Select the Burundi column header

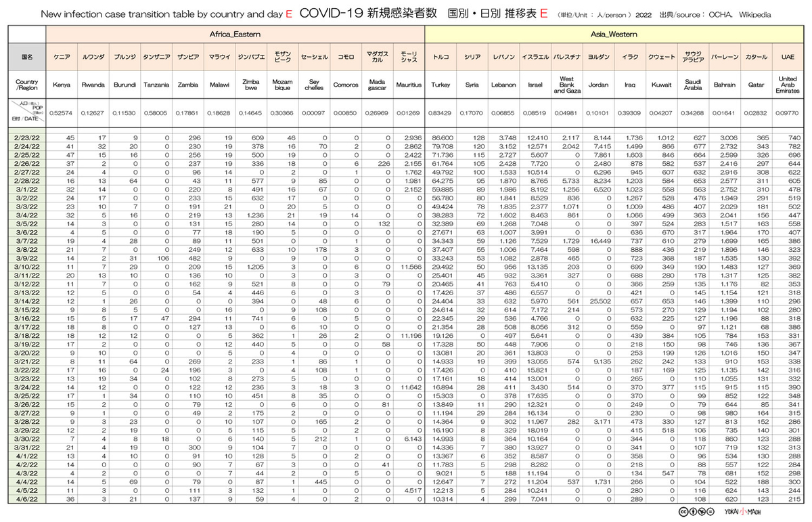pyautogui.click(x=125, y=85)
